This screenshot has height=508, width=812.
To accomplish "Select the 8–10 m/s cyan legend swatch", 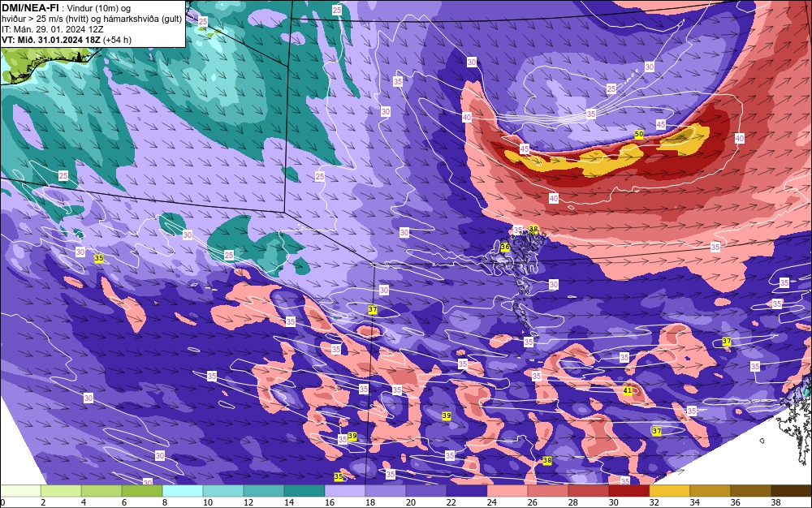I will [183, 491].
